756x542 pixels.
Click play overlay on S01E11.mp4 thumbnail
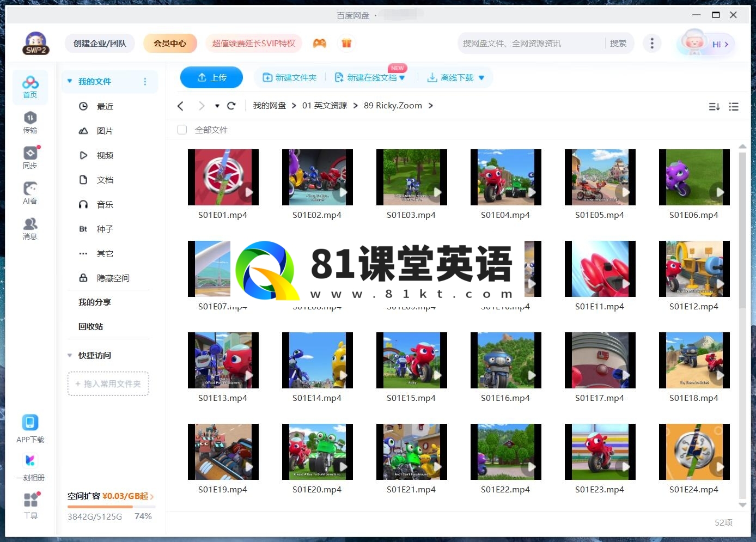point(625,284)
